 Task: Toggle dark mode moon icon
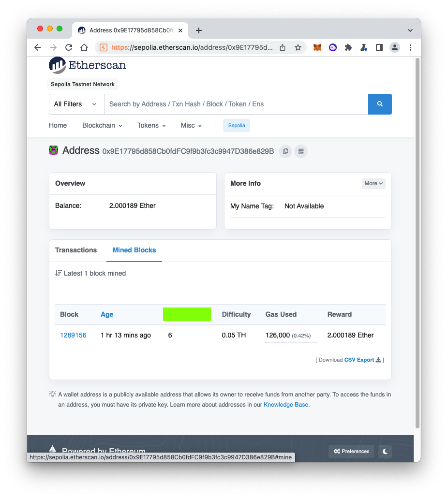pos(385,451)
